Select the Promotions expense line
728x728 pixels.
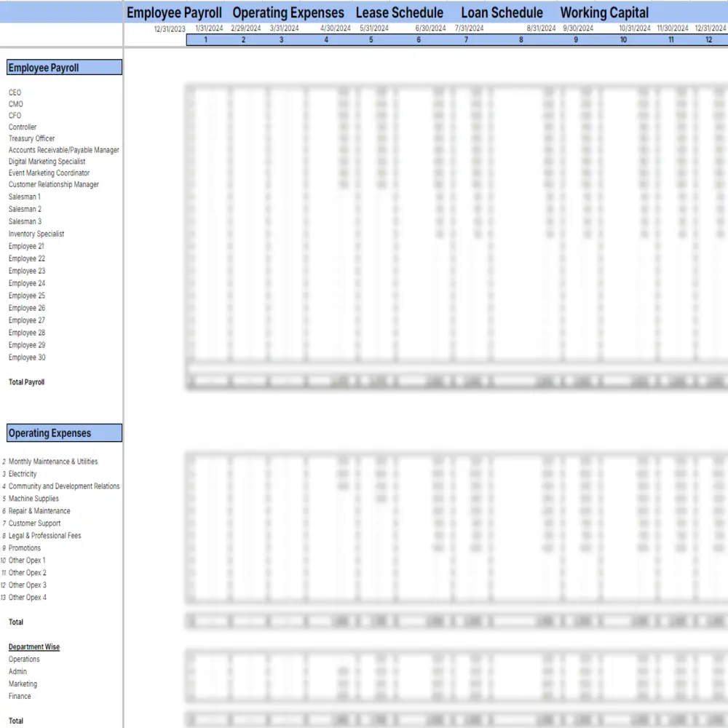(x=23, y=547)
